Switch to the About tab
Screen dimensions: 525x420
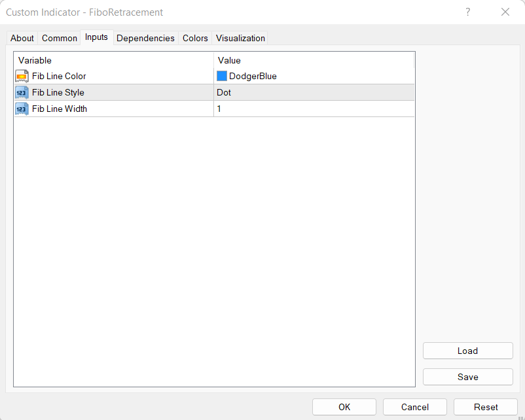(22, 38)
